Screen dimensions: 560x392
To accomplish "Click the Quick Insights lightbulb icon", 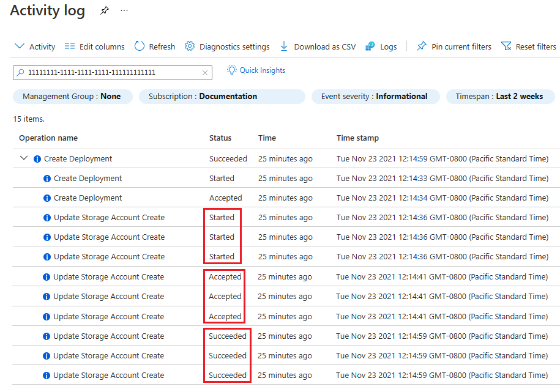I will pyautogui.click(x=231, y=70).
